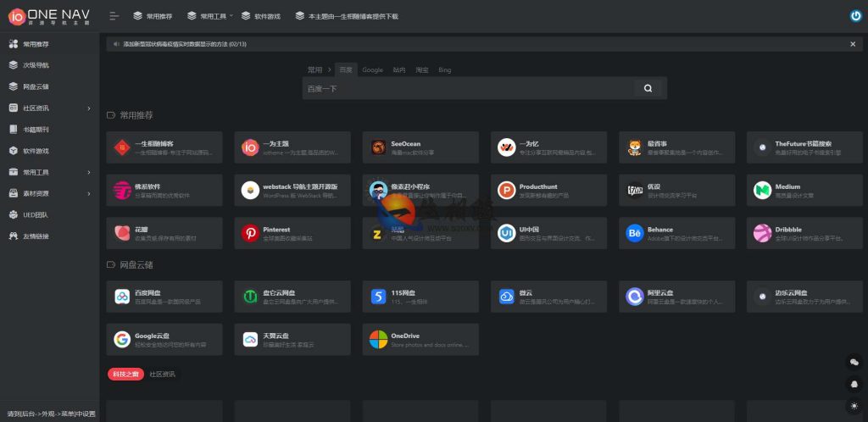
Task: Open the 最省事 card with the cat icon
Action: [677, 147]
